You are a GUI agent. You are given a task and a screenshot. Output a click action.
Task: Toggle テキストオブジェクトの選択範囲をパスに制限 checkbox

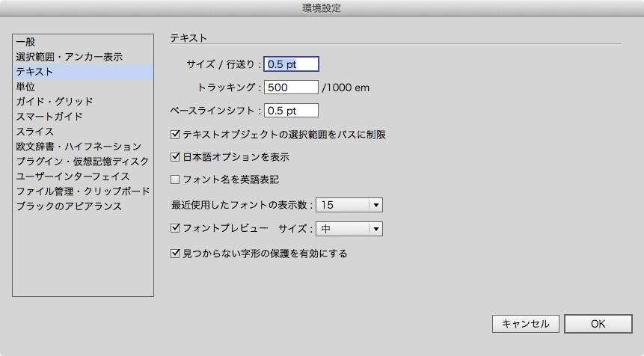click(176, 135)
